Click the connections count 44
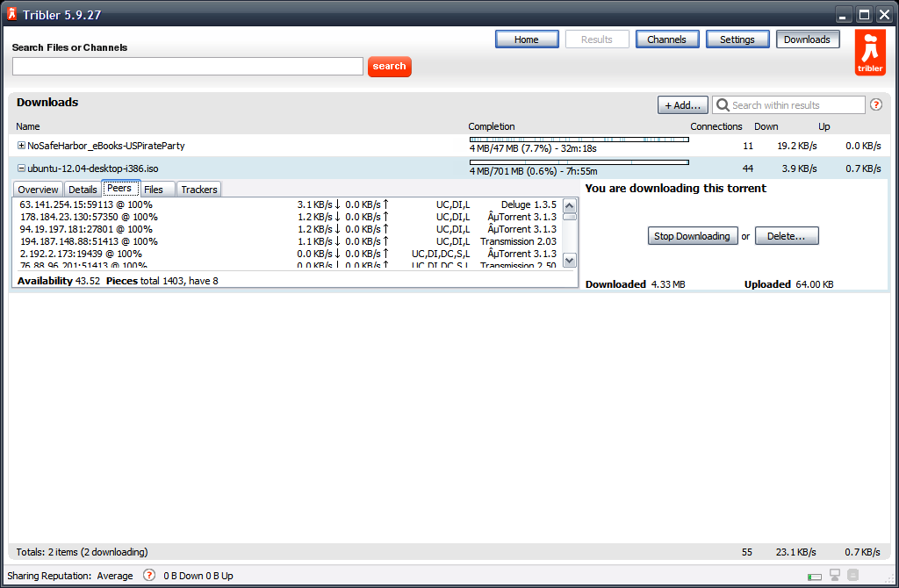 [x=748, y=169]
